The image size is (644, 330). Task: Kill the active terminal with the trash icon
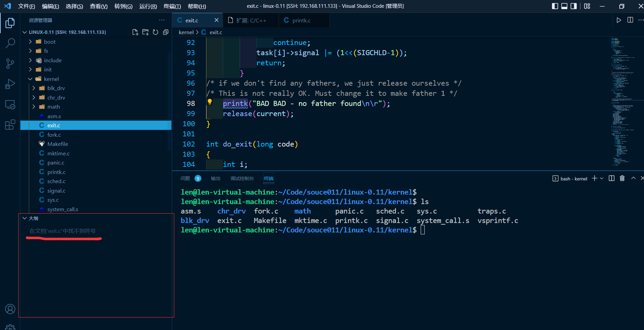622,178
